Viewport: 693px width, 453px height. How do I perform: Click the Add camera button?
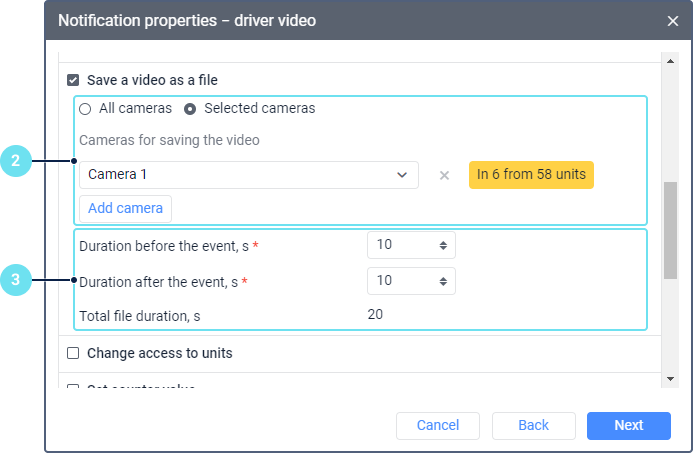point(126,208)
